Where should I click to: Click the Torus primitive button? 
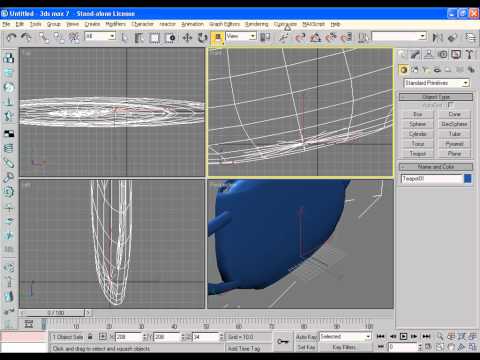[417, 144]
